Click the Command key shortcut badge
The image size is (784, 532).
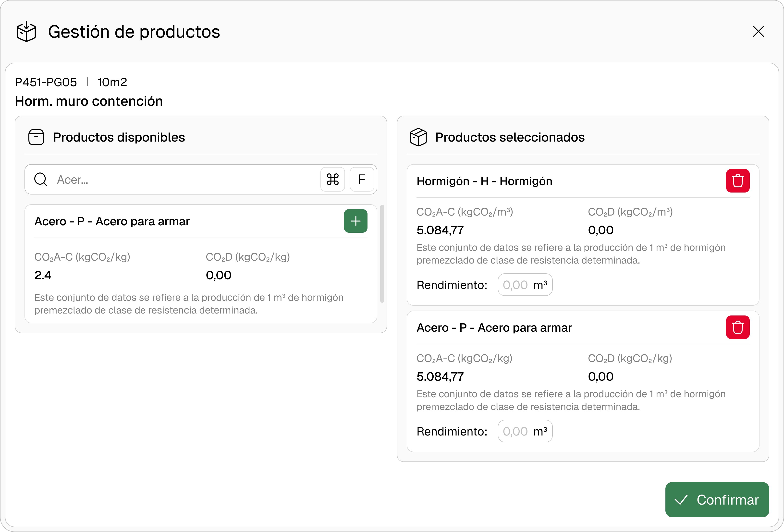point(333,180)
